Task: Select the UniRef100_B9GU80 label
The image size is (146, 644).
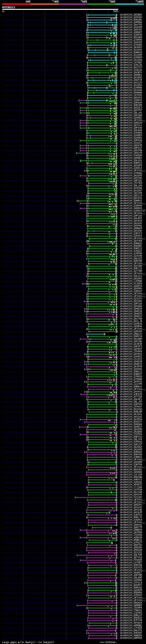Action: pyautogui.click(x=131, y=20)
